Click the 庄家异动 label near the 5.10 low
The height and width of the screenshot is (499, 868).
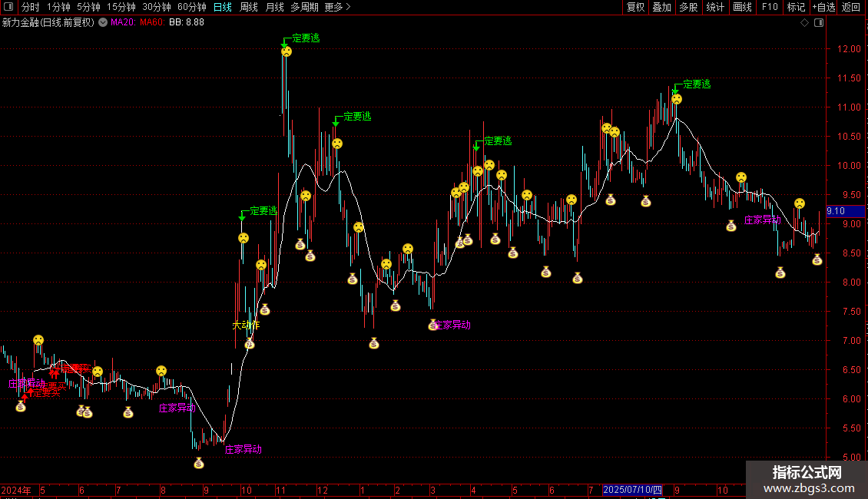243,449
